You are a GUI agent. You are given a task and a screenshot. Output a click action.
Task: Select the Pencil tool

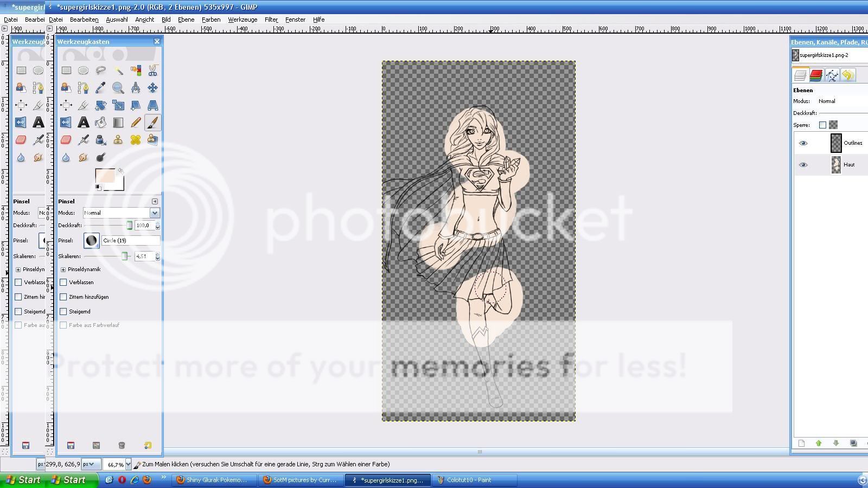(x=136, y=123)
